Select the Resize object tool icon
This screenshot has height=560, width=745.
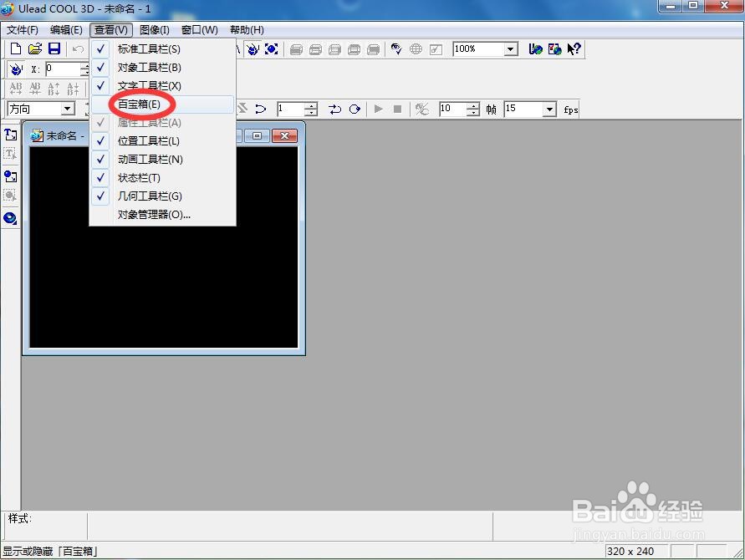click(x=271, y=49)
